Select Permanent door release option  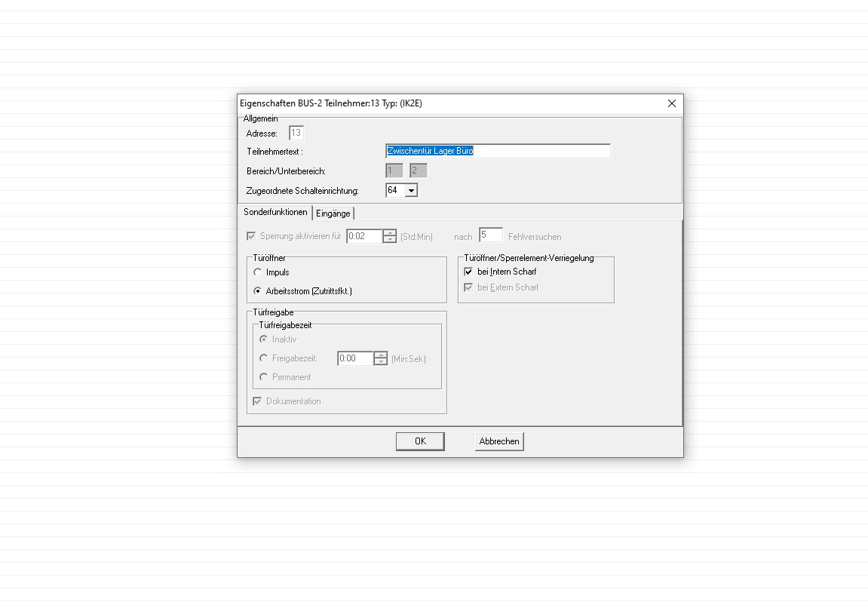pyautogui.click(x=263, y=377)
